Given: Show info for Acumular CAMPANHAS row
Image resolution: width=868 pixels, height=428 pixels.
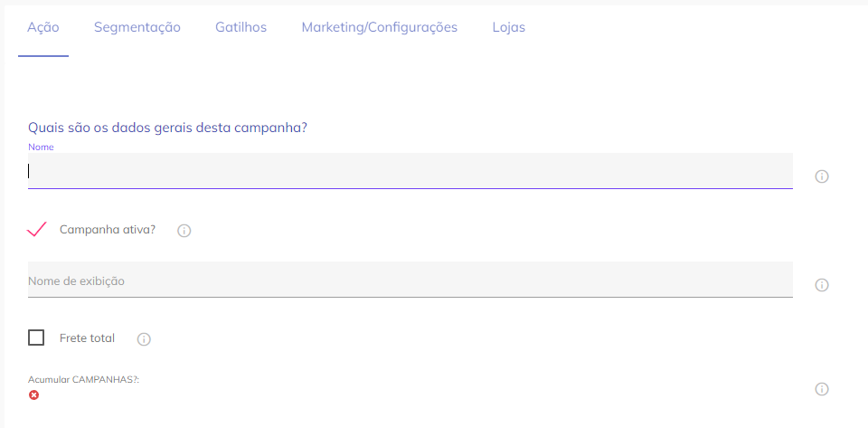Looking at the screenshot, I should coord(822,389).
